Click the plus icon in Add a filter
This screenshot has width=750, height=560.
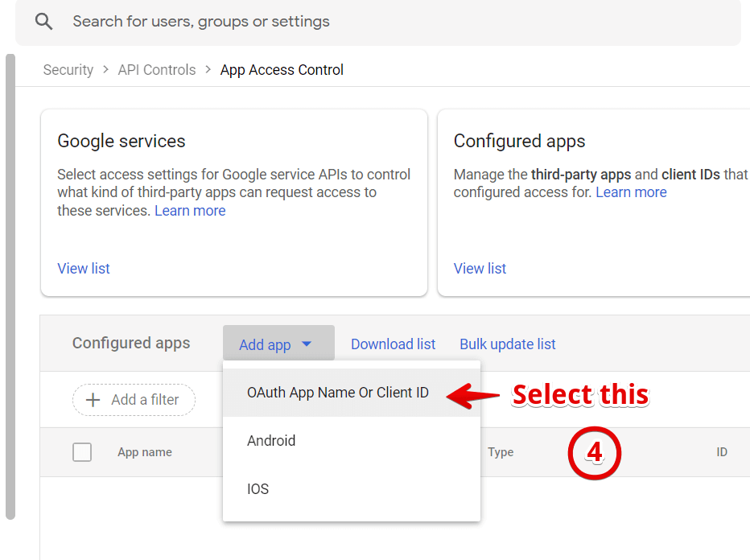tap(93, 400)
